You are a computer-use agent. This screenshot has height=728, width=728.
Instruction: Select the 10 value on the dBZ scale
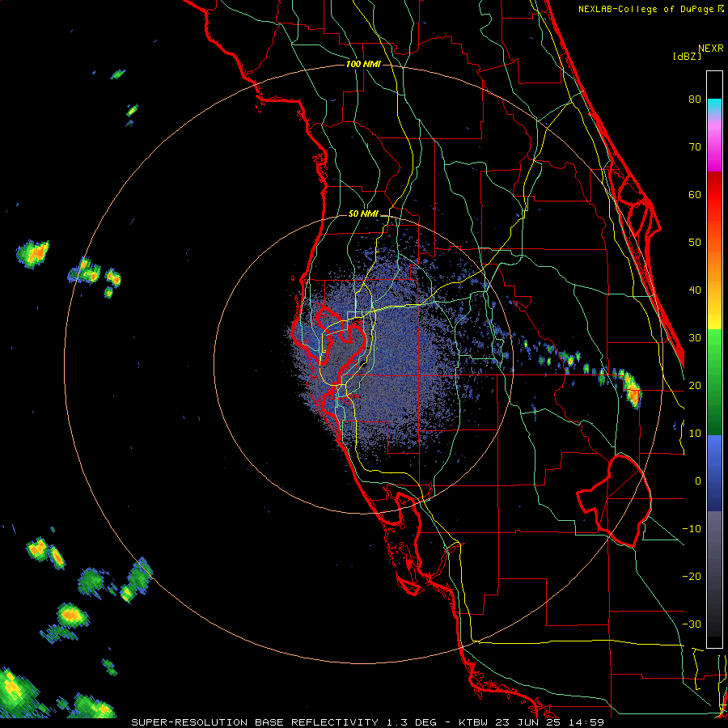pos(695,434)
